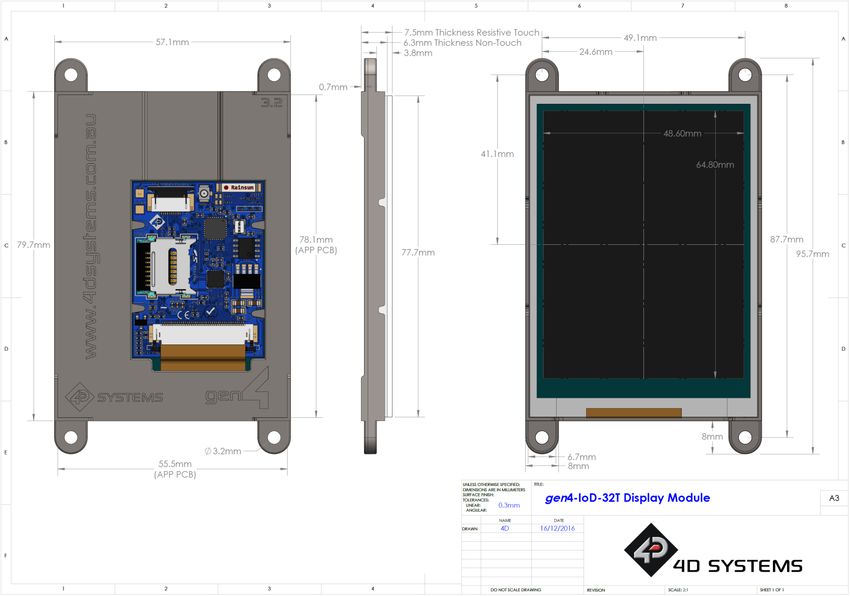Click the 0.7mm dimension label
Viewport: 850px width, 596px height.
pos(333,87)
